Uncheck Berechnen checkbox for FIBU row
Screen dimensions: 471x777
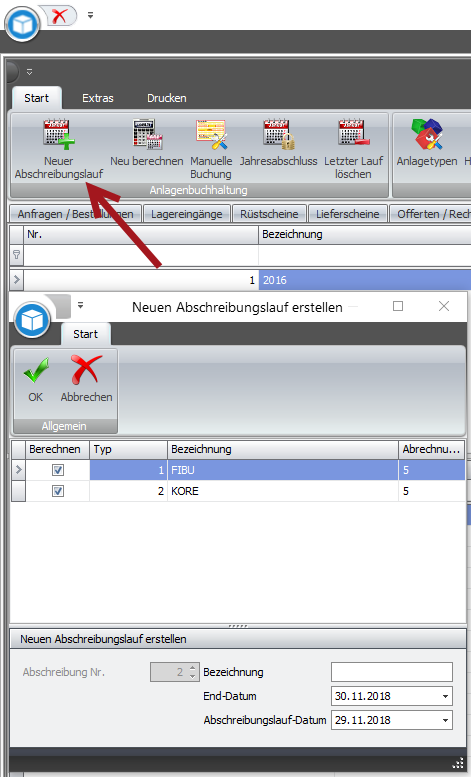coord(58,470)
